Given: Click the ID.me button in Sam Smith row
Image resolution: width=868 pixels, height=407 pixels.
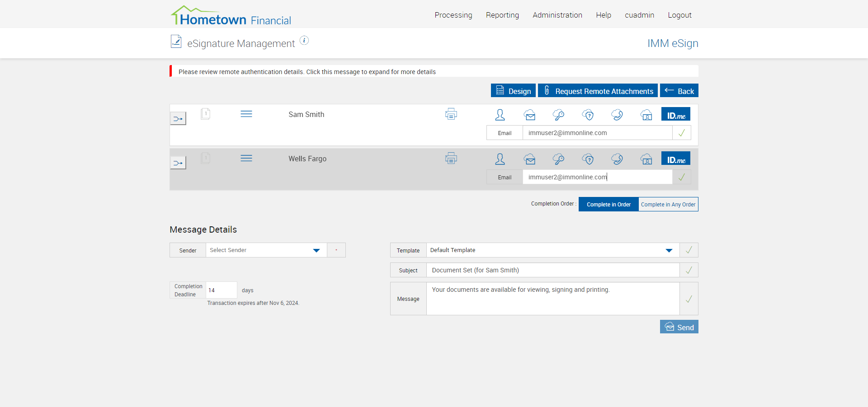Looking at the screenshot, I should click(x=676, y=114).
